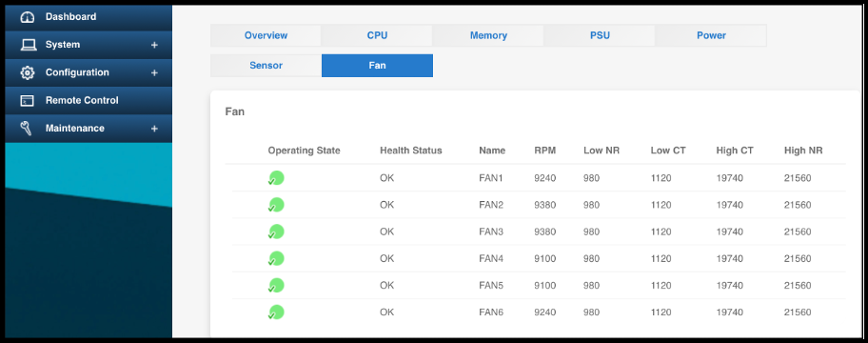
Task: Switch to the Overview tab
Action: 266,35
